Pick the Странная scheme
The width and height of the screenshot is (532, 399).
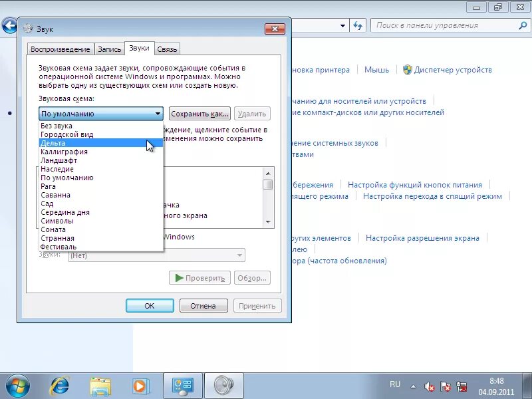pos(101,238)
